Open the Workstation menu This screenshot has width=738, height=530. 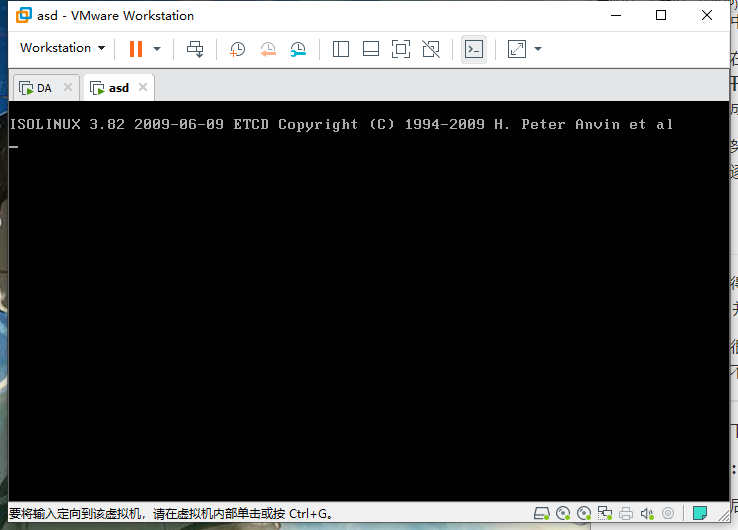click(x=62, y=48)
